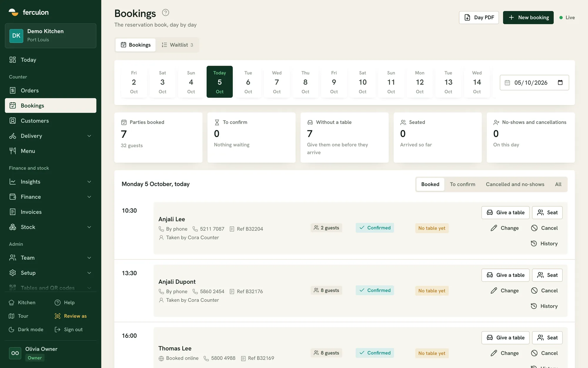Download the Day PDF
This screenshot has height=368, width=588.
pos(479,18)
